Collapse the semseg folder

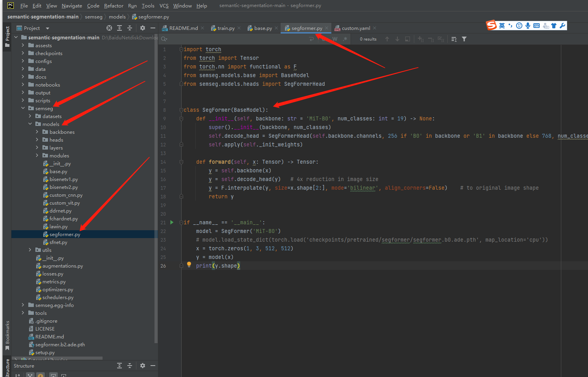coord(23,108)
